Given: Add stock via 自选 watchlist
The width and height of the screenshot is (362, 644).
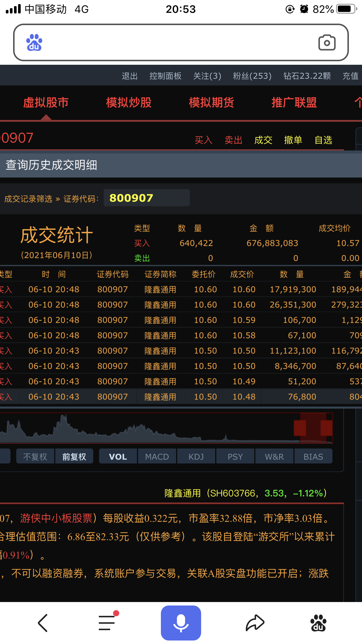Looking at the screenshot, I should 324,140.
